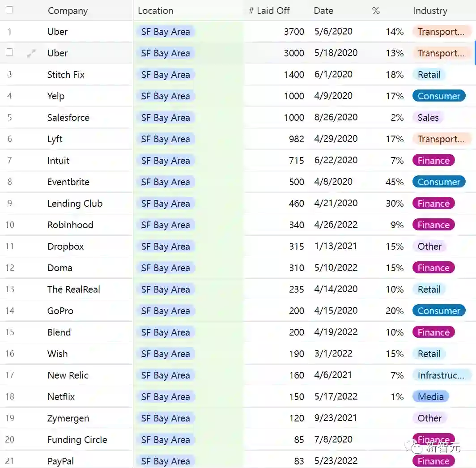The width and height of the screenshot is (476, 468).
Task: Expand the second Uber row record
Action: 31,53
